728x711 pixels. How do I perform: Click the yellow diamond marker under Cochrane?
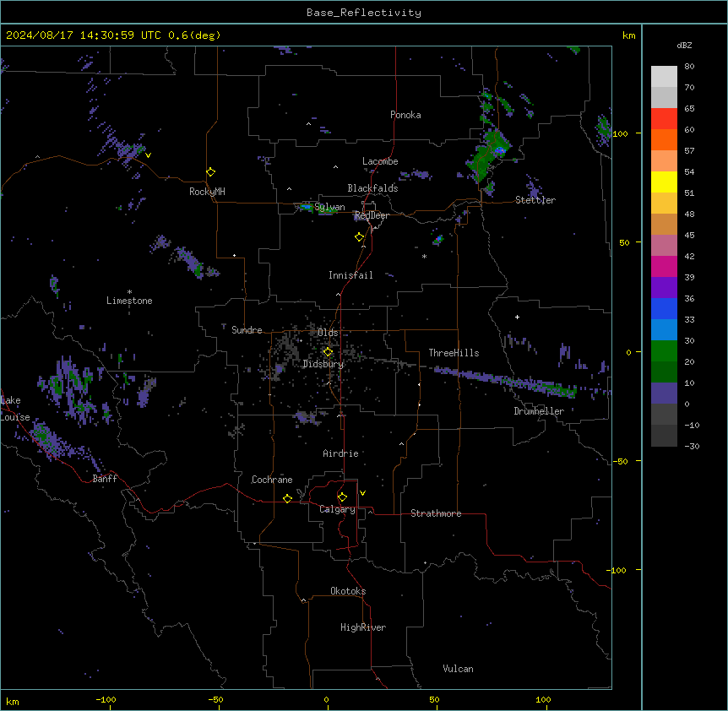[287, 498]
